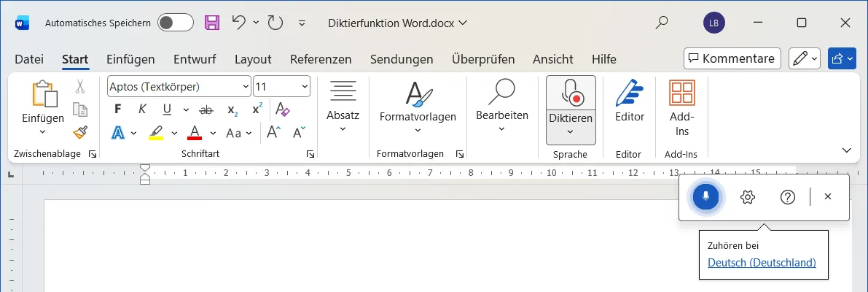Undo the last action
The height and width of the screenshot is (292, 868).
pos(238,22)
